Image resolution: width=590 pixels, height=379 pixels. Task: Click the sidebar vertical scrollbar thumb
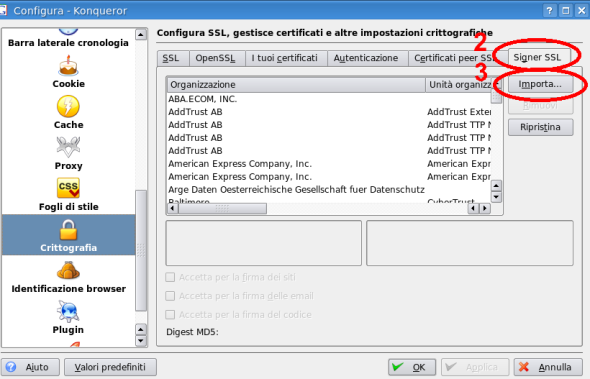tap(141, 251)
